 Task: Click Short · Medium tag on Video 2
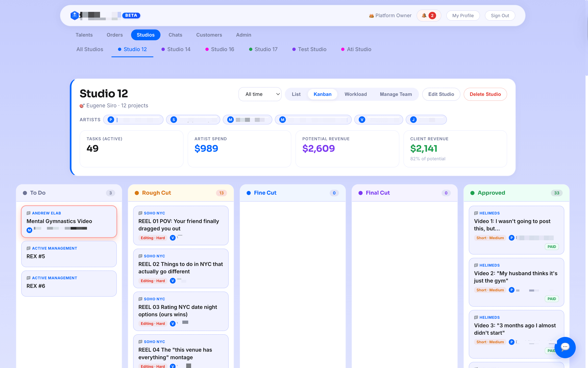click(x=490, y=290)
